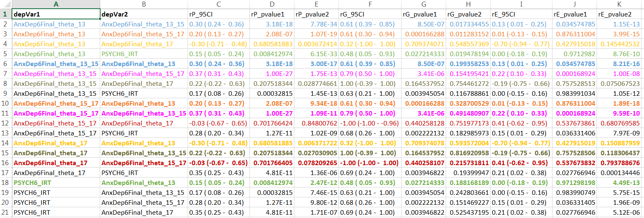This screenshot has width=644, height=218.
Task: Select green PSYCH6_IRT cell in row 5
Action: coord(120,54)
